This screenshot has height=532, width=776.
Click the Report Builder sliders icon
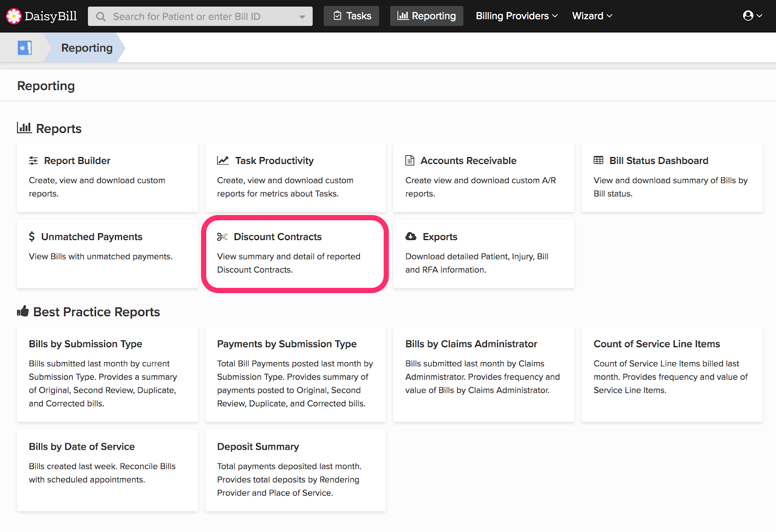click(33, 161)
